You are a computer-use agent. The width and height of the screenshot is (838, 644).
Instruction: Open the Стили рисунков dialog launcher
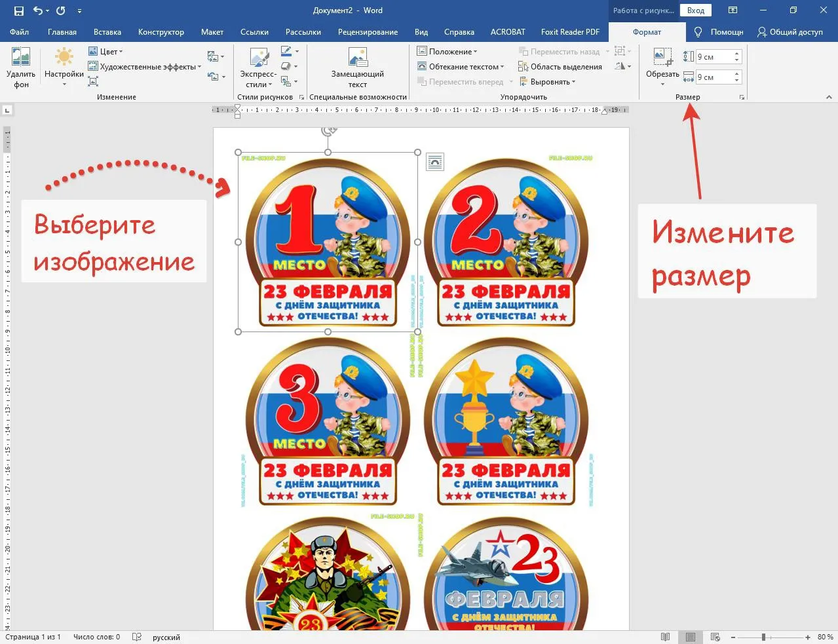pyautogui.click(x=301, y=97)
